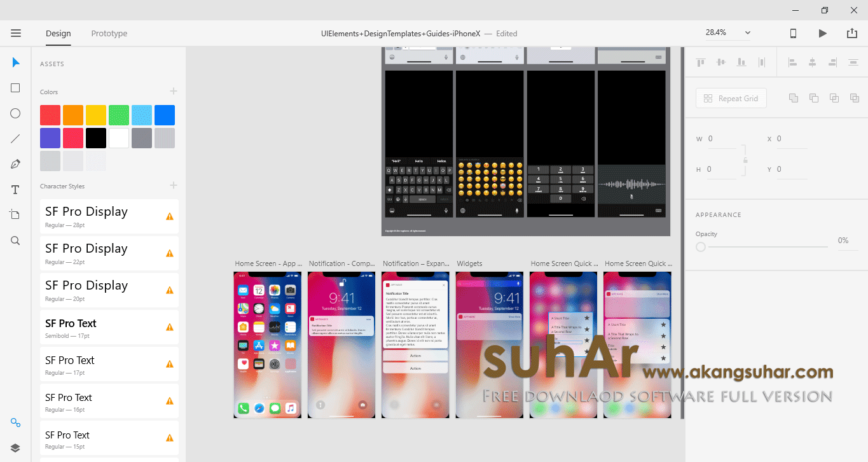868x462 pixels.
Task: Pick the white color swatch
Action: pos(119,138)
